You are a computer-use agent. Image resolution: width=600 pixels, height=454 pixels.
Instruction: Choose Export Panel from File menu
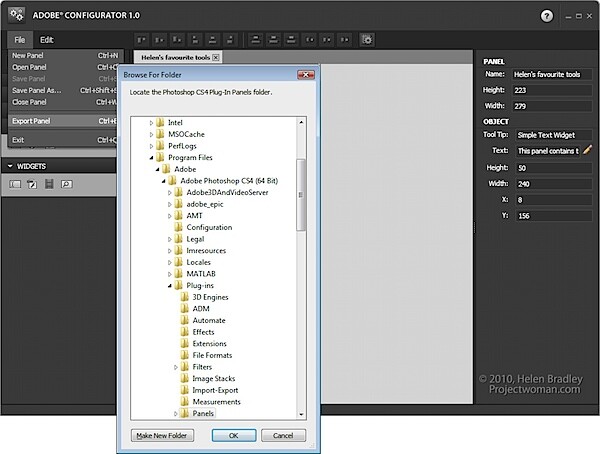[x=63, y=121]
